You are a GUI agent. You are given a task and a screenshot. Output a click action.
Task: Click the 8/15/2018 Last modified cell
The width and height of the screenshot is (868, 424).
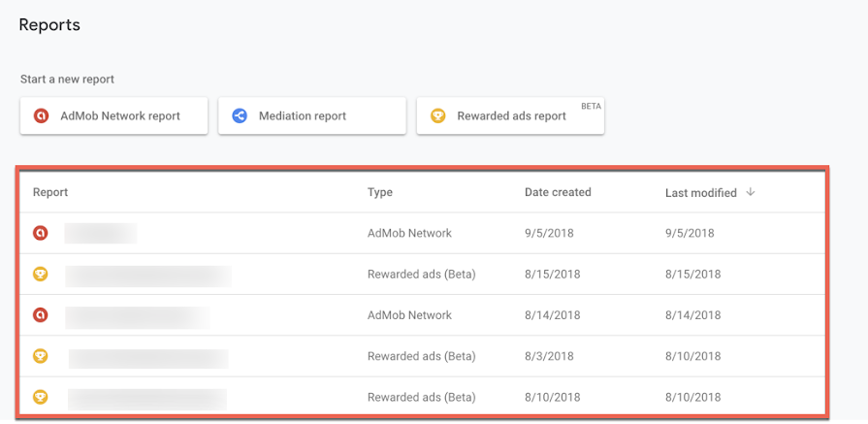point(693,274)
